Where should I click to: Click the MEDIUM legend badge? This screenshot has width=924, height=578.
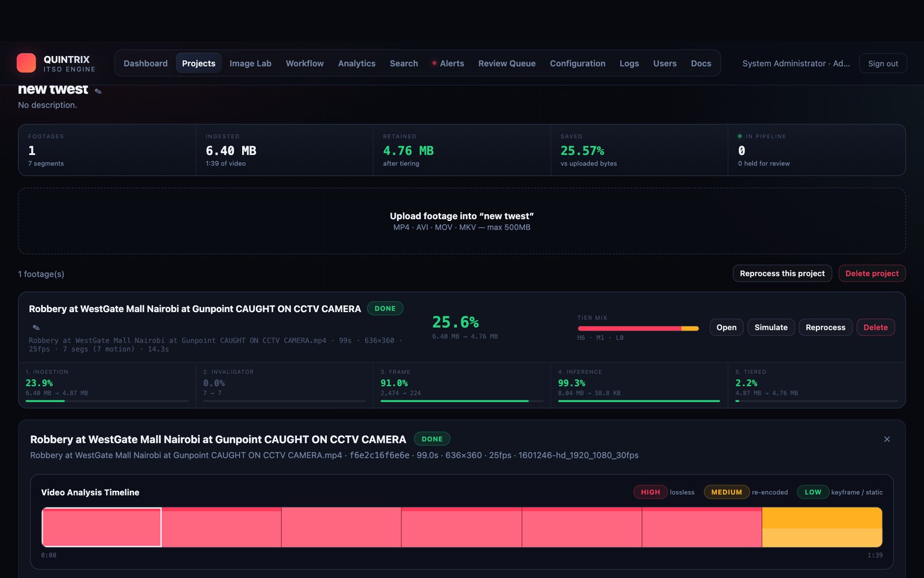[x=726, y=492]
